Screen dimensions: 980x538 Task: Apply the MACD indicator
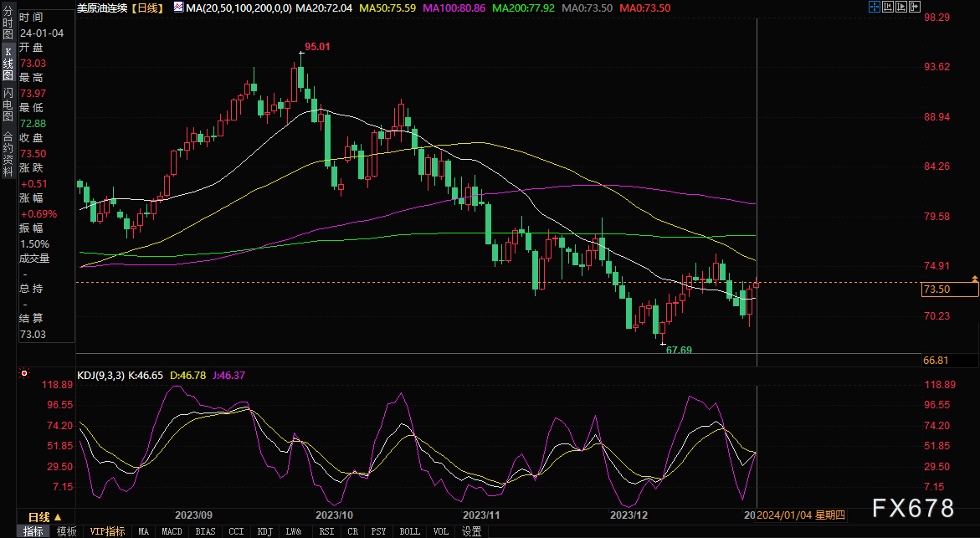point(172,531)
